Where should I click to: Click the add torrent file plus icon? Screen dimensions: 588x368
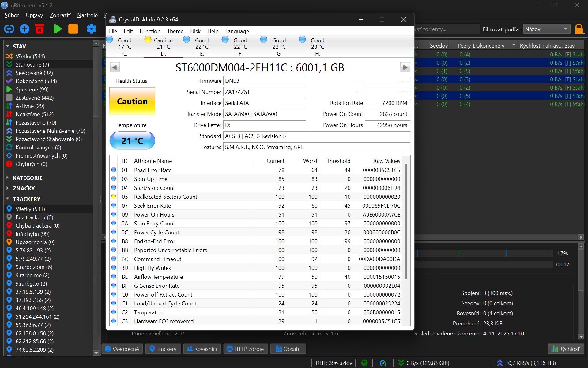click(24, 29)
